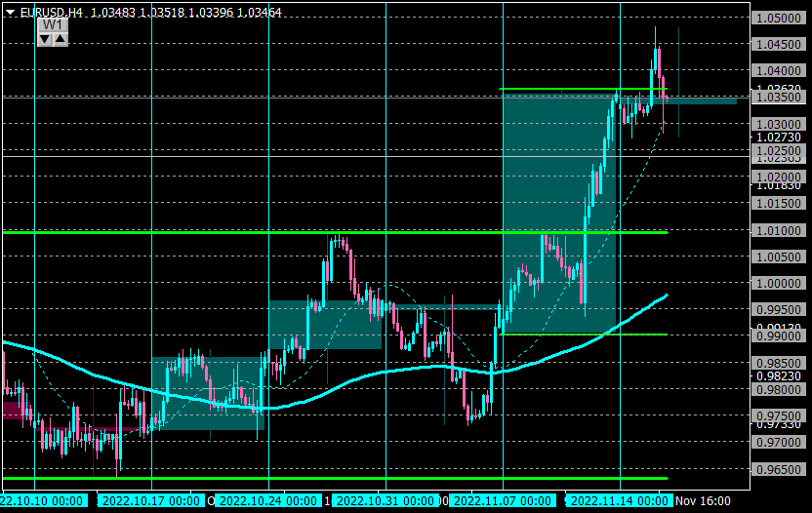812x513 pixels.
Task: Click the 1.02730 price level marker
Action: (x=779, y=138)
